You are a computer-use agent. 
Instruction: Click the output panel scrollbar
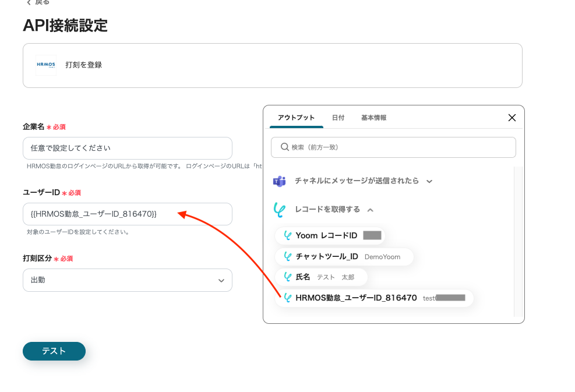[518, 241]
